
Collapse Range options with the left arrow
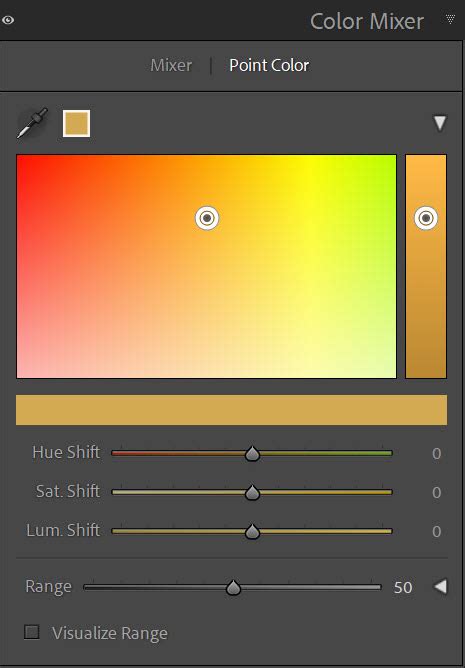coord(440,587)
